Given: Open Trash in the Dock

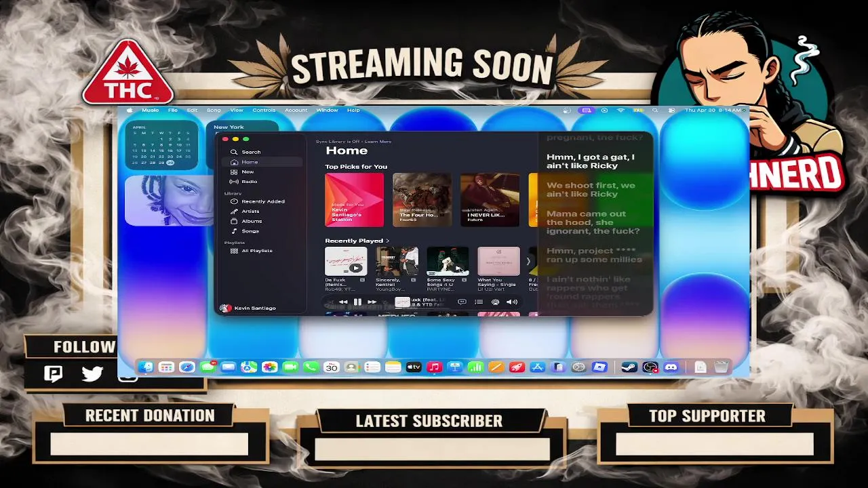Looking at the screenshot, I should [722, 367].
